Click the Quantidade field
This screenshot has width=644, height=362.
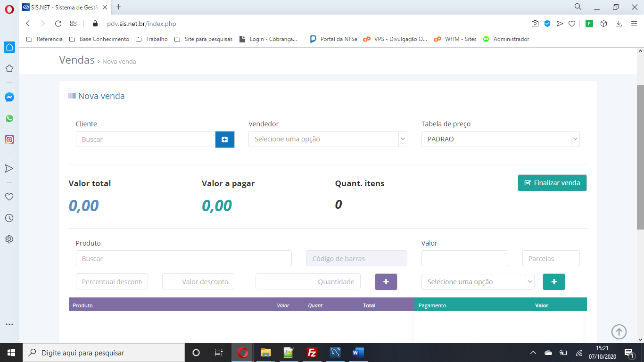point(308,281)
